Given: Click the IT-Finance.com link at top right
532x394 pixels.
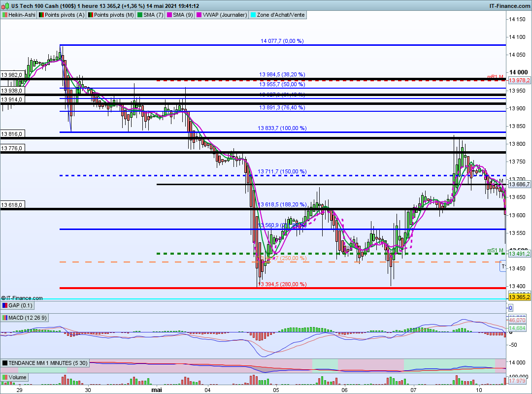Looking at the screenshot, I should (x=510, y=6).
